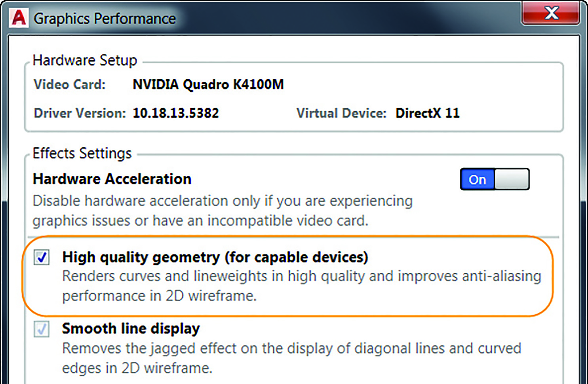
Task: Select the Hardware Setup group heading
Action: (x=85, y=60)
